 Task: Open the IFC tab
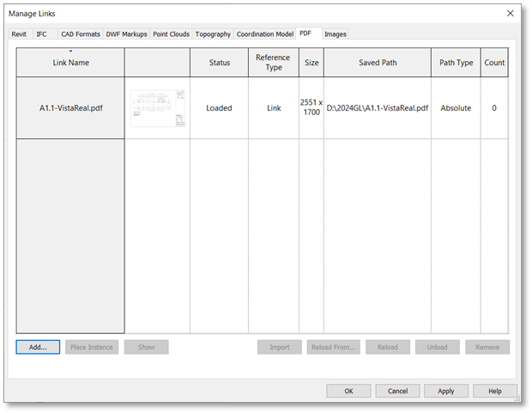tap(42, 34)
